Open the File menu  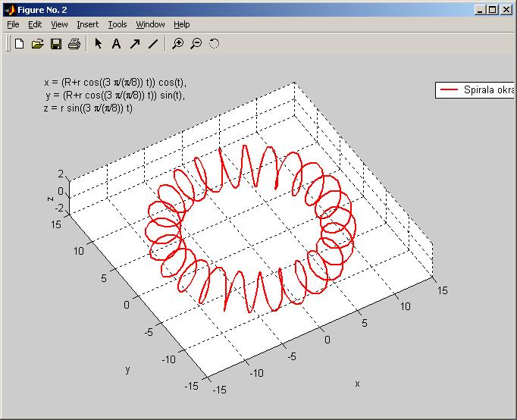pos(13,24)
